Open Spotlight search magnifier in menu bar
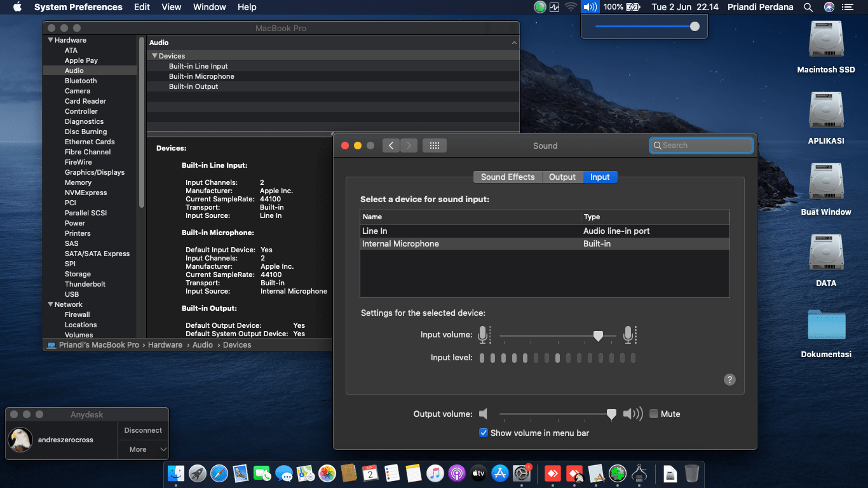The width and height of the screenshot is (868, 488). [808, 7]
